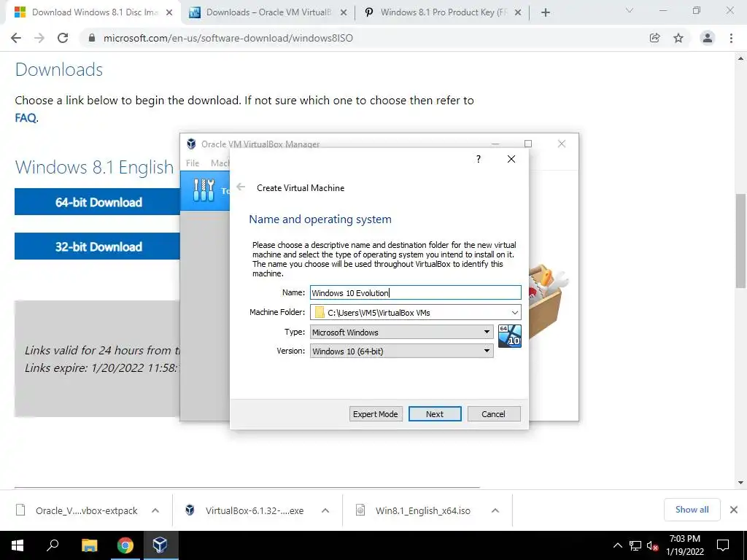Click the help question mark in wizard dialog
747x560 pixels.
[x=479, y=159]
